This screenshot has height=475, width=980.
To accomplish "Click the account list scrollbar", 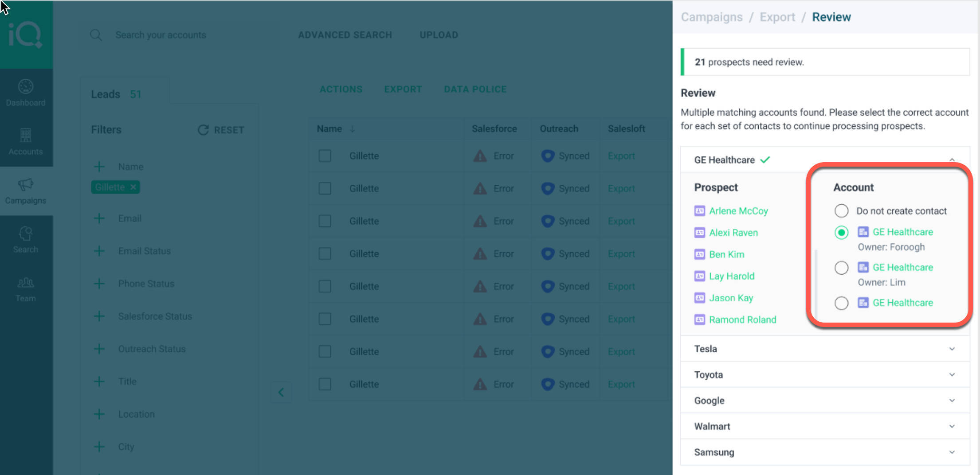I will [816, 284].
